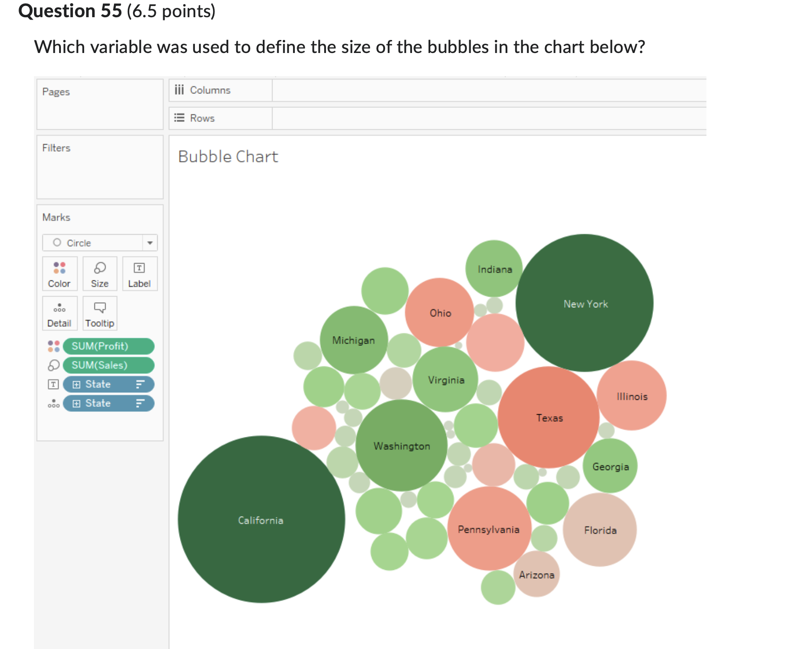Open the Detail marks card
Viewport: 812px width, 649px height.
pos(60,313)
